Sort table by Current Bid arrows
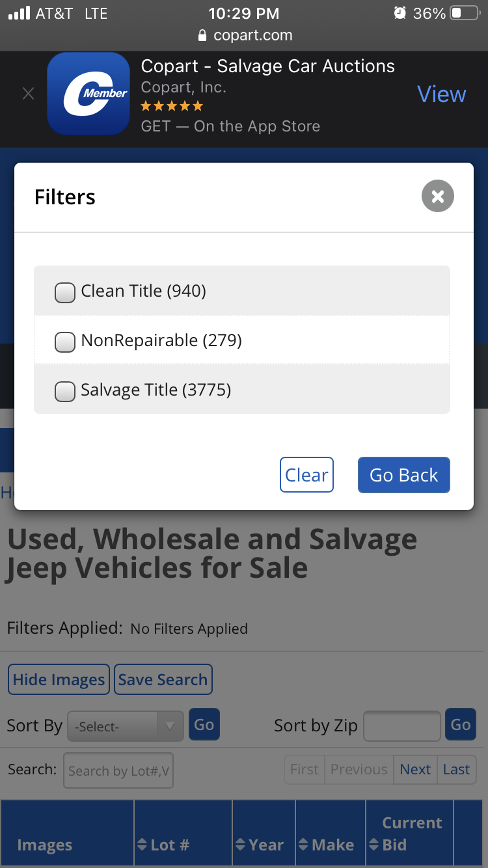 tap(373, 845)
